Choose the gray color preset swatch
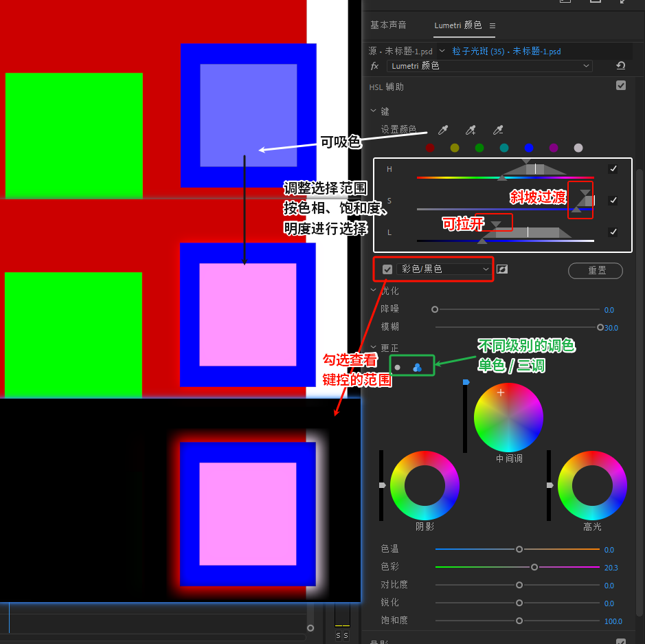 tap(578, 148)
